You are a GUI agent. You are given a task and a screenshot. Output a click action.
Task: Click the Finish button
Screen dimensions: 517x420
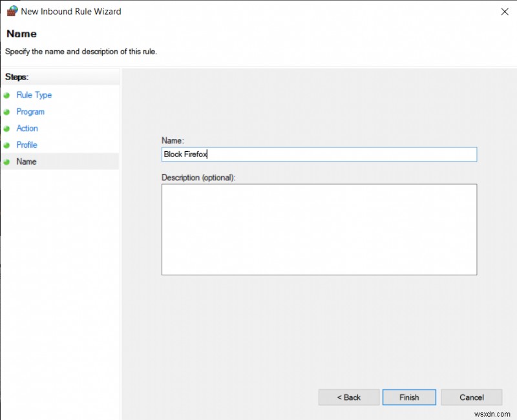coord(409,397)
